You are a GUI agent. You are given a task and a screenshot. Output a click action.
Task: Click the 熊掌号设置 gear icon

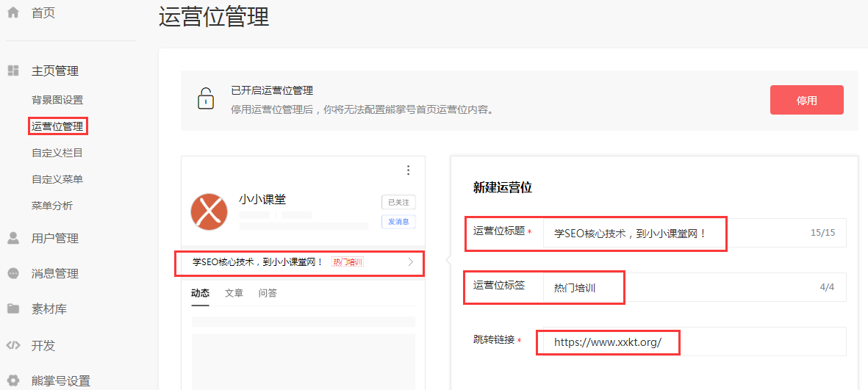point(12,380)
